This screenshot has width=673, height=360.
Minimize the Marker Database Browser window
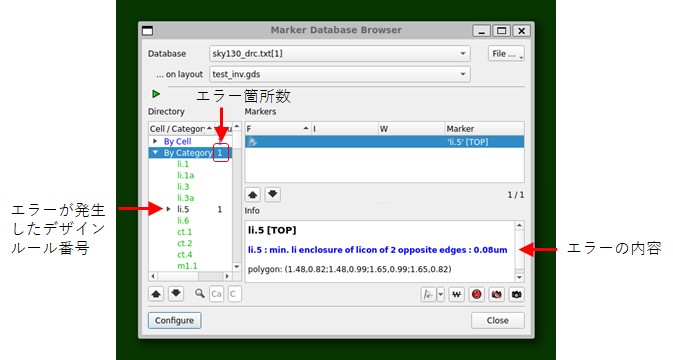482,31
